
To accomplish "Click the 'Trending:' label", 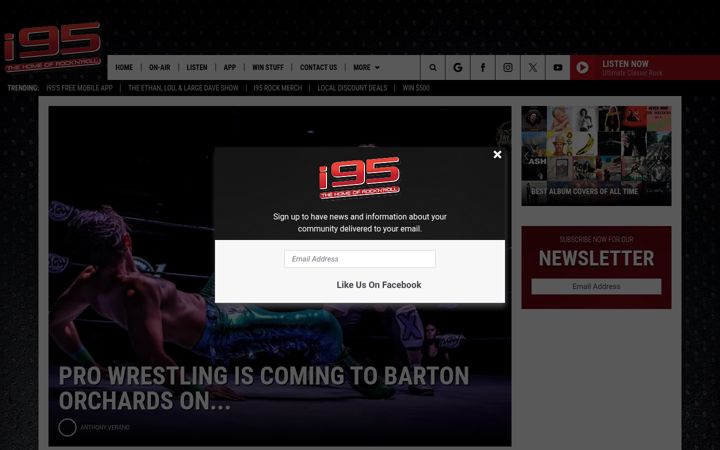I will (23, 88).
